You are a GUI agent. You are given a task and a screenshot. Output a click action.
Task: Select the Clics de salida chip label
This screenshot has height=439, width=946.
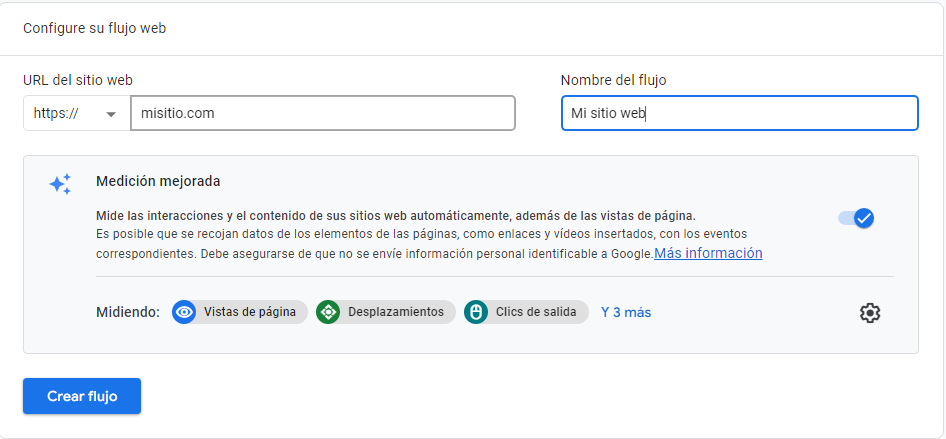coord(536,312)
